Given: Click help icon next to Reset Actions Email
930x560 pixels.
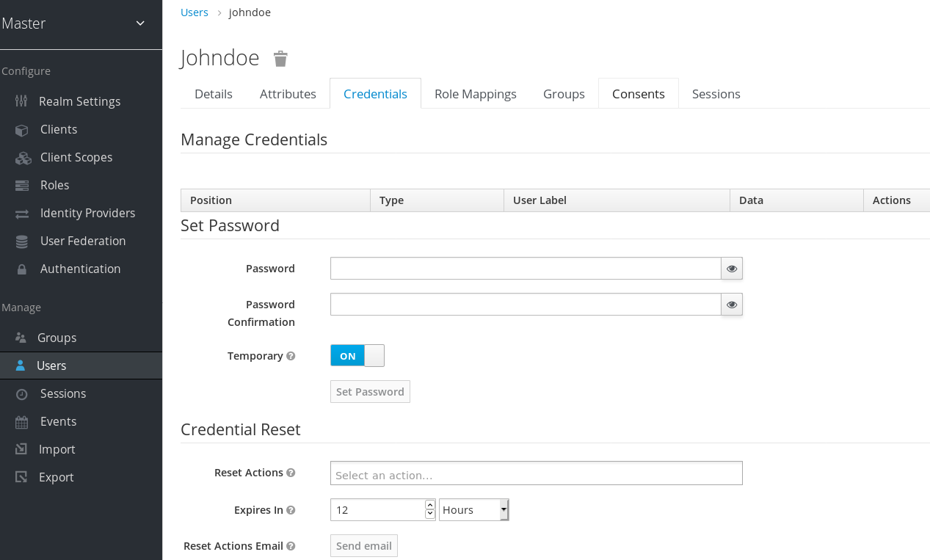Looking at the screenshot, I should [x=291, y=546].
